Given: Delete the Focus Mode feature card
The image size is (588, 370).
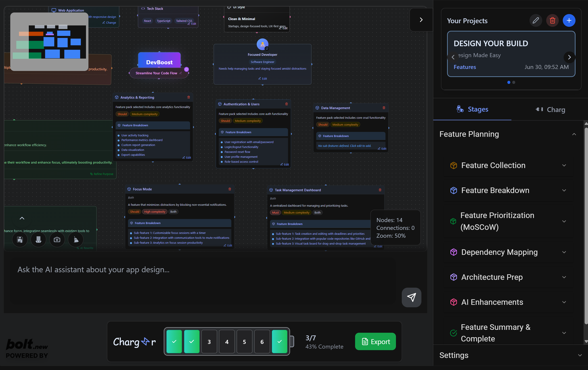Looking at the screenshot, I should [230, 189].
